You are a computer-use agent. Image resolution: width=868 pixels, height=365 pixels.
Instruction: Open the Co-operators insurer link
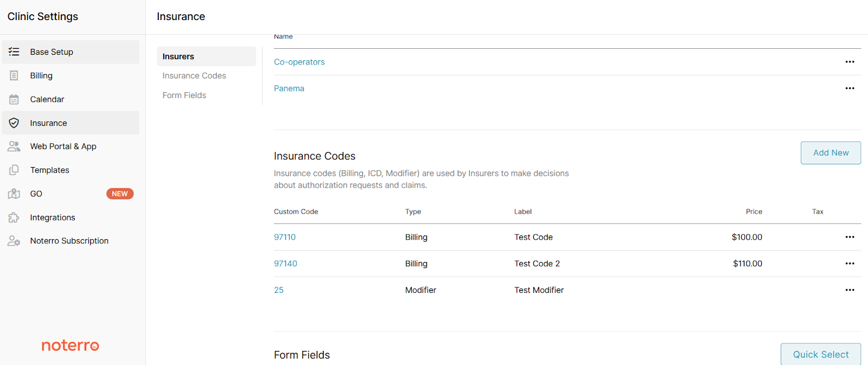click(x=299, y=62)
